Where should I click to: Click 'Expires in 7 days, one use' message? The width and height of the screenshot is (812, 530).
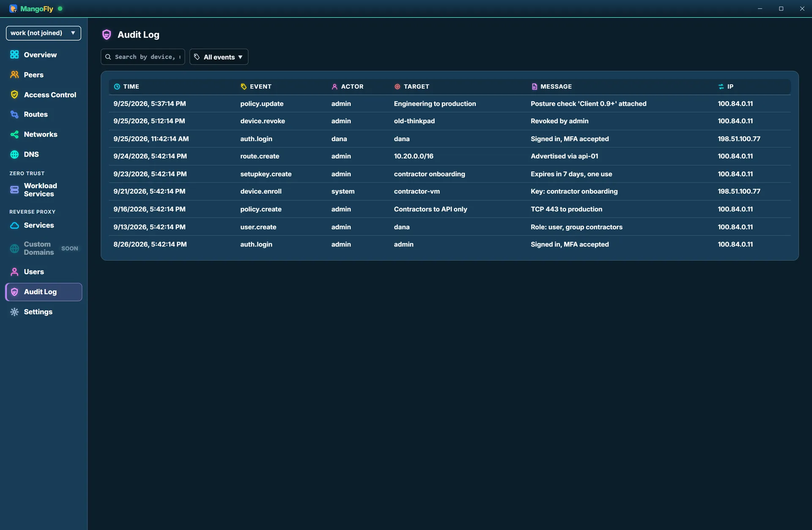[x=571, y=174]
